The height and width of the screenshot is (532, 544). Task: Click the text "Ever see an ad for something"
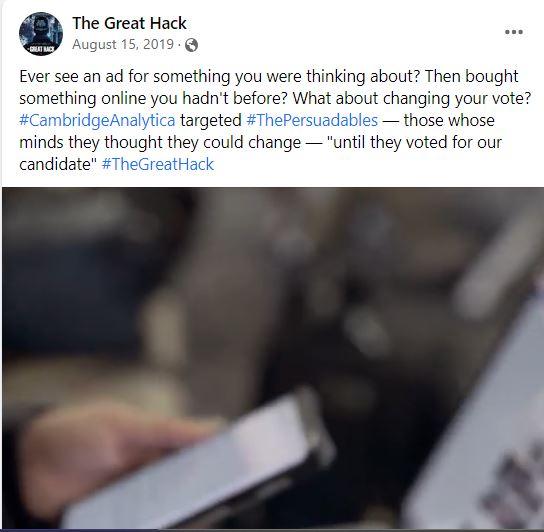(x=125, y=76)
